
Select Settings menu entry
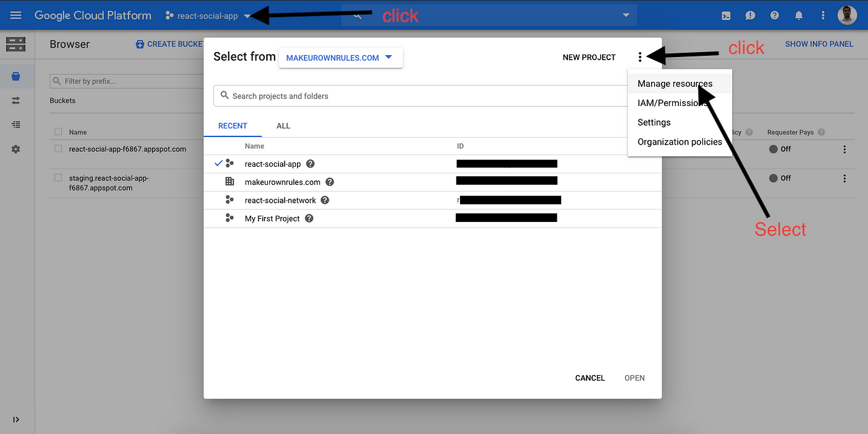tap(680, 122)
